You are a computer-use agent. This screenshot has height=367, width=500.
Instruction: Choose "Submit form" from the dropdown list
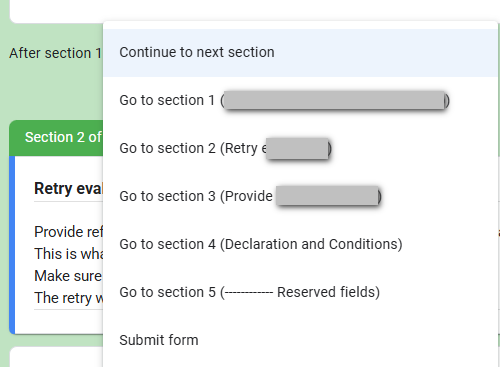tap(300, 340)
